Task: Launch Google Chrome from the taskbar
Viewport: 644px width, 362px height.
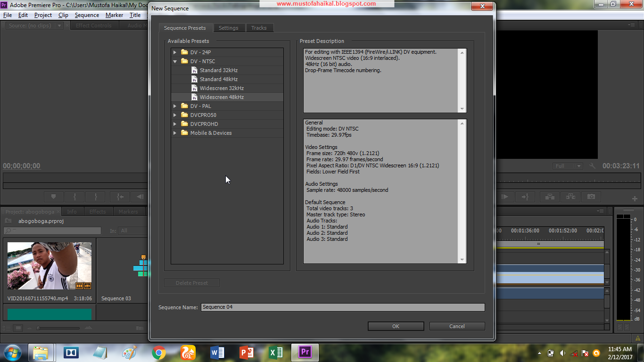Action: point(159,352)
